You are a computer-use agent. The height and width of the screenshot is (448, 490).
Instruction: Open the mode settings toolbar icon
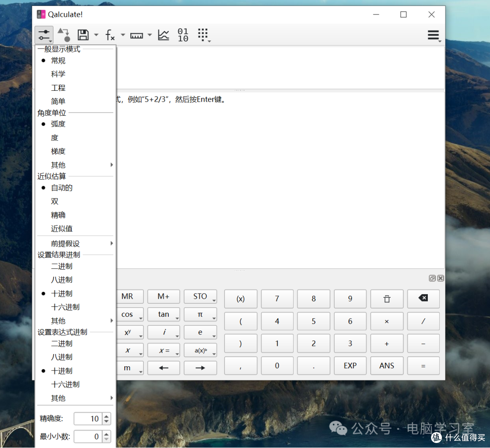click(x=44, y=34)
